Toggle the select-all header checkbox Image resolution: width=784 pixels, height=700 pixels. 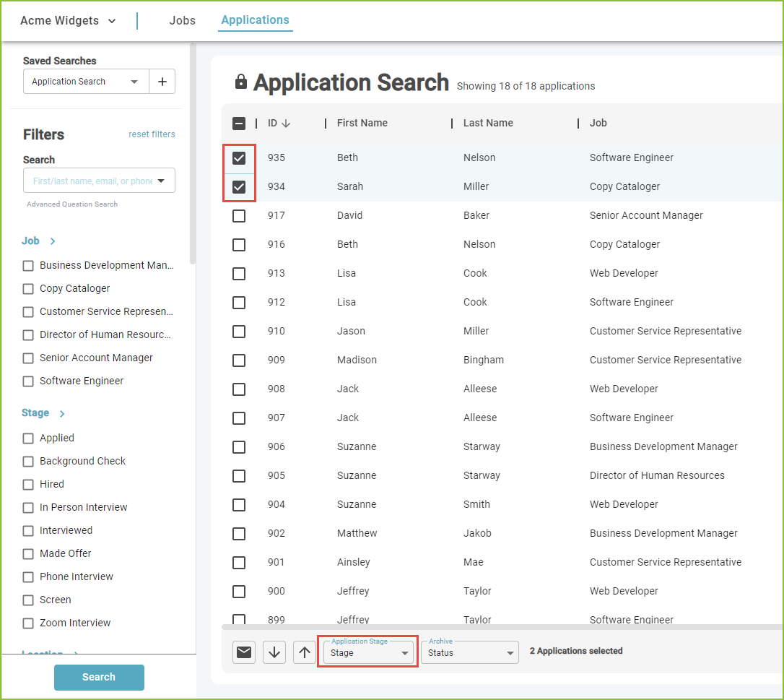point(239,123)
